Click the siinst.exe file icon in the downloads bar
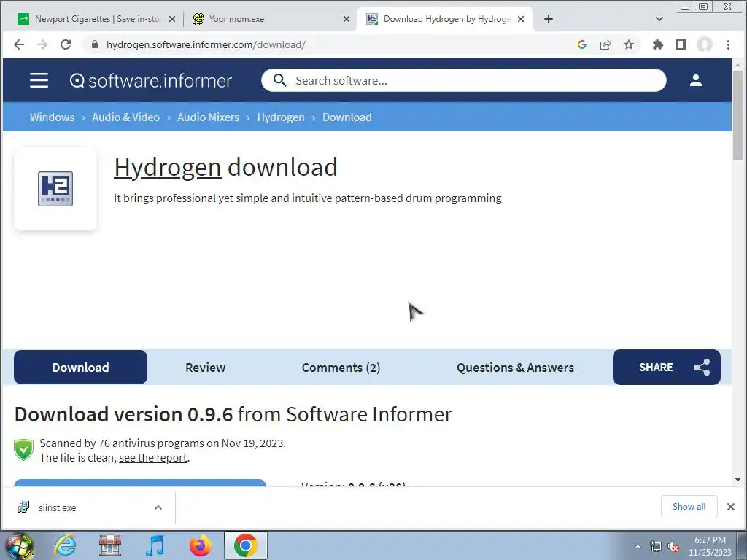The image size is (747, 560). [23, 507]
